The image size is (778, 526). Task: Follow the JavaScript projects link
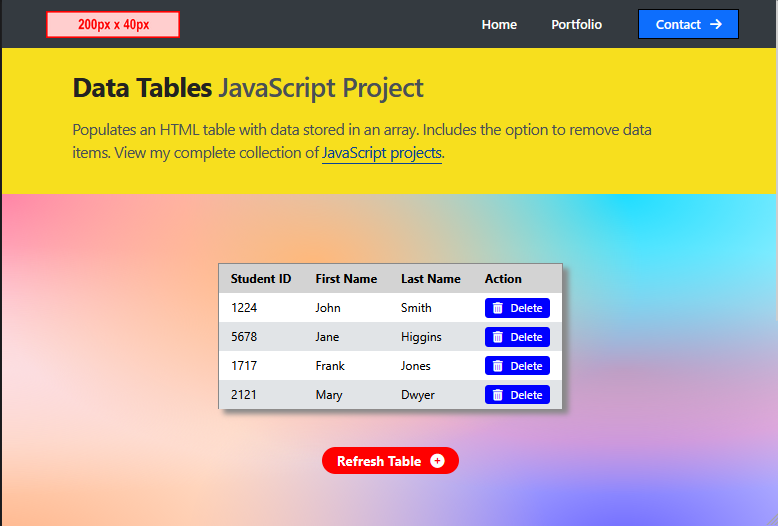[x=382, y=153]
